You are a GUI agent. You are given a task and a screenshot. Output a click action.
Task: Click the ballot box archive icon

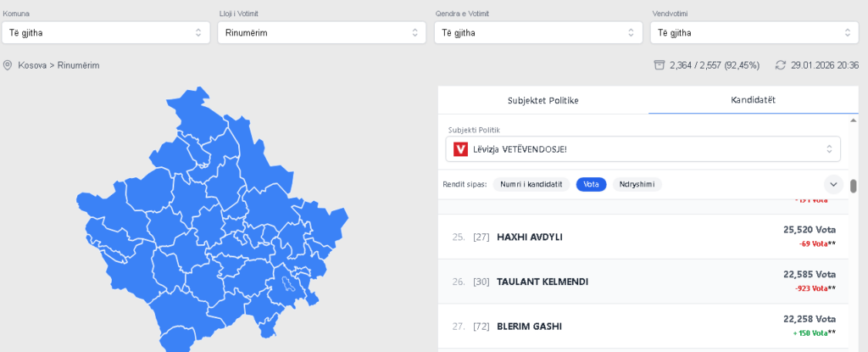659,65
